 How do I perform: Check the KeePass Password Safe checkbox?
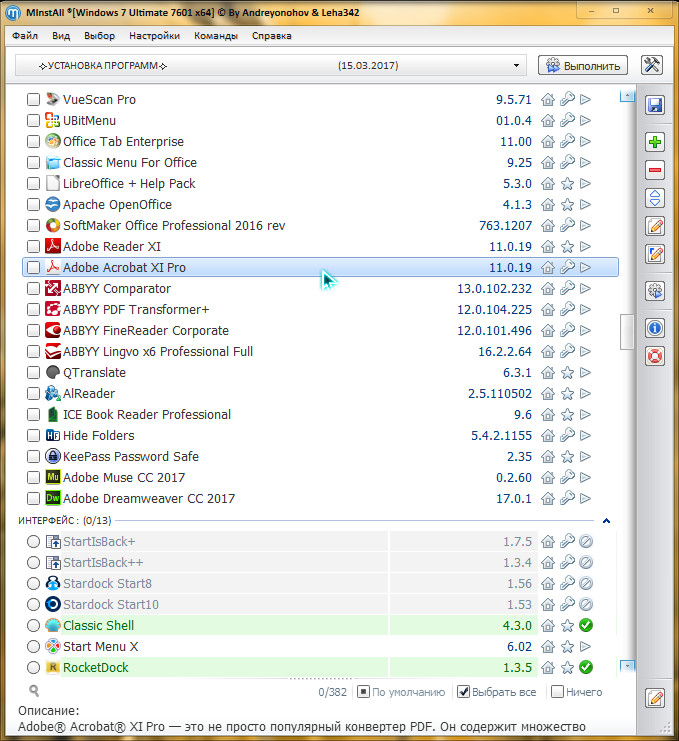coord(33,457)
